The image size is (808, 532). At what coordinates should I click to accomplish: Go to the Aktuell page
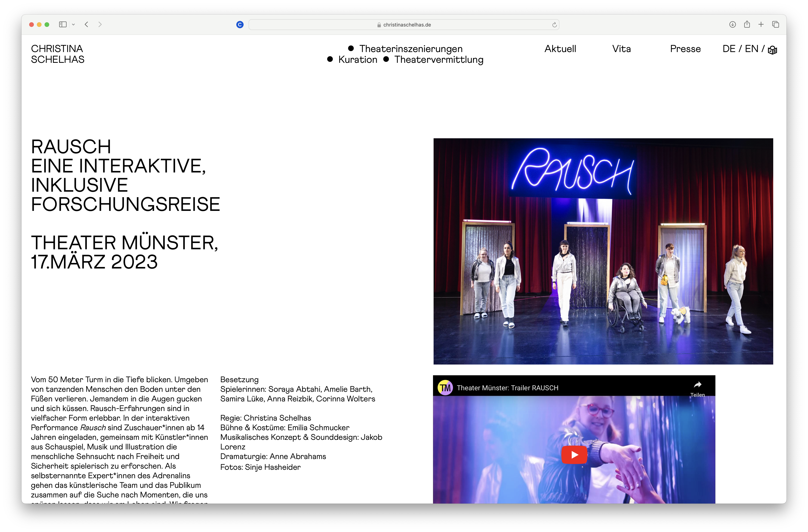coord(560,49)
